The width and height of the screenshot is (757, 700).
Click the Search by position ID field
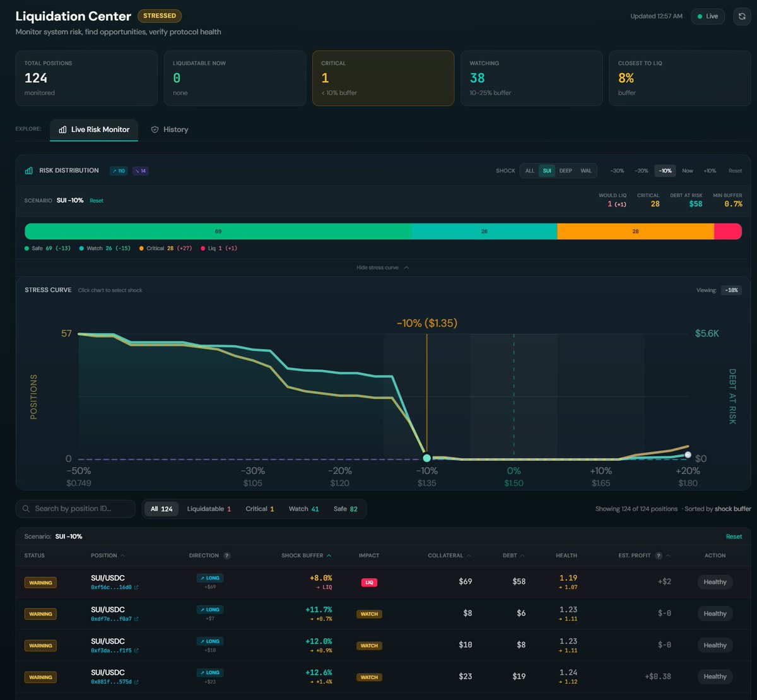point(76,509)
